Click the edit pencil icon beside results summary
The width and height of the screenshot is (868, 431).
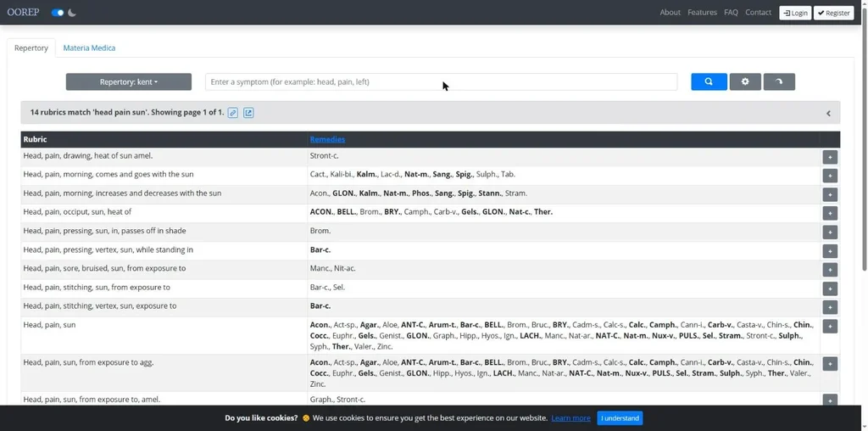(x=233, y=113)
